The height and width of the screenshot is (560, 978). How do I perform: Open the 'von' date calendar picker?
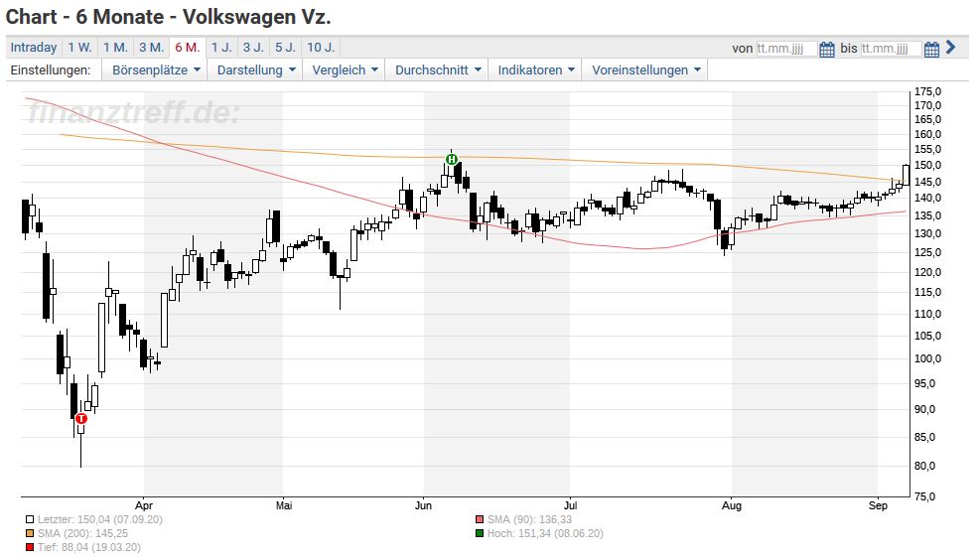(826, 49)
